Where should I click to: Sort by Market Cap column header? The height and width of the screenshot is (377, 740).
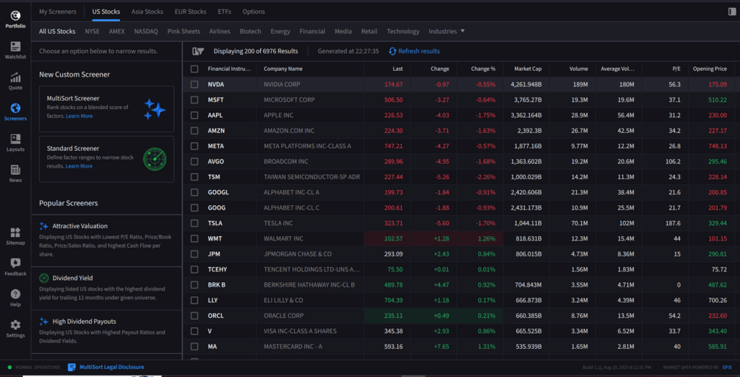pos(528,69)
